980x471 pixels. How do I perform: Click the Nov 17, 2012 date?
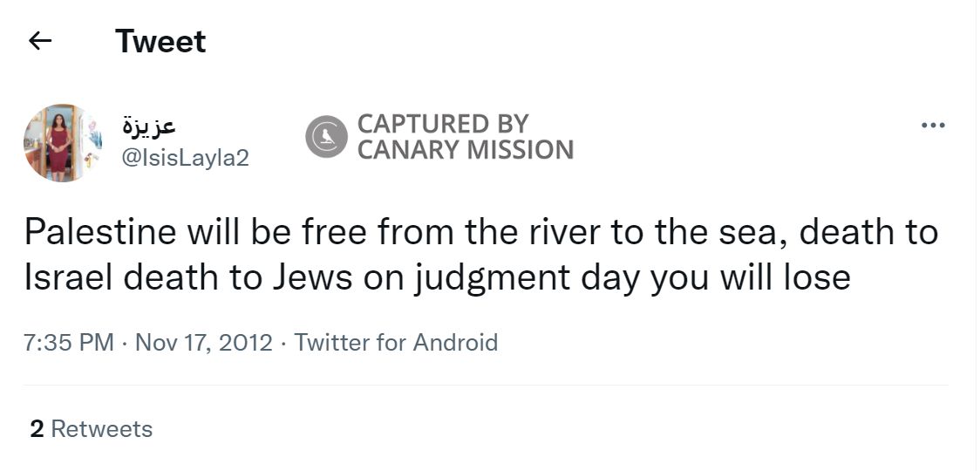204,342
